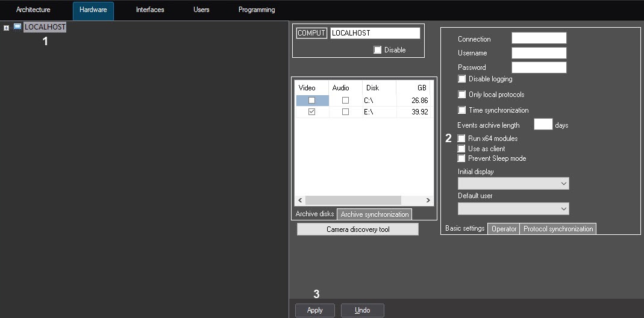Open the Interfaces tab

pyautogui.click(x=150, y=10)
